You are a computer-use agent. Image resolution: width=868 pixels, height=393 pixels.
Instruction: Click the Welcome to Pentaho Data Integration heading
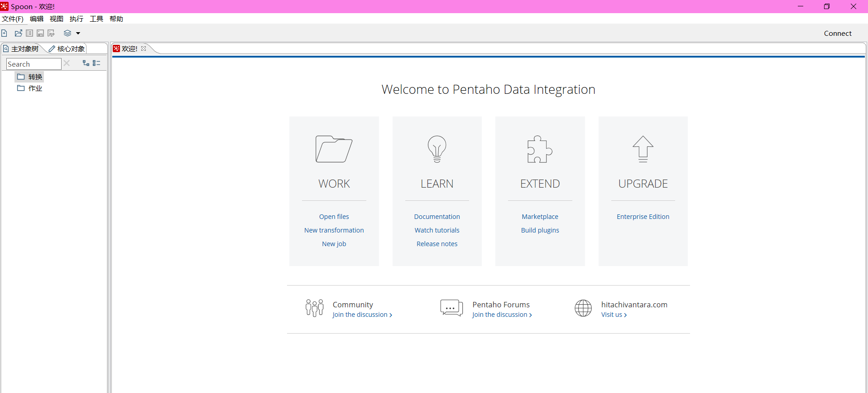(488, 89)
